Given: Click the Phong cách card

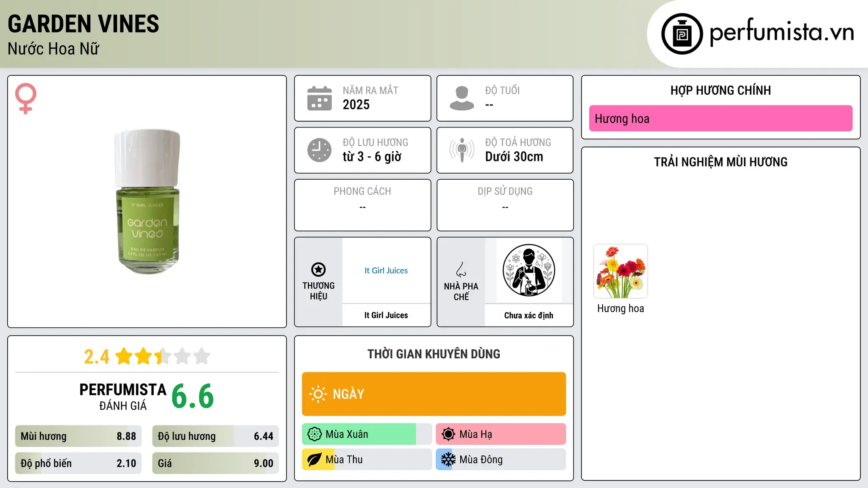Looking at the screenshot, I should [363, 205].
